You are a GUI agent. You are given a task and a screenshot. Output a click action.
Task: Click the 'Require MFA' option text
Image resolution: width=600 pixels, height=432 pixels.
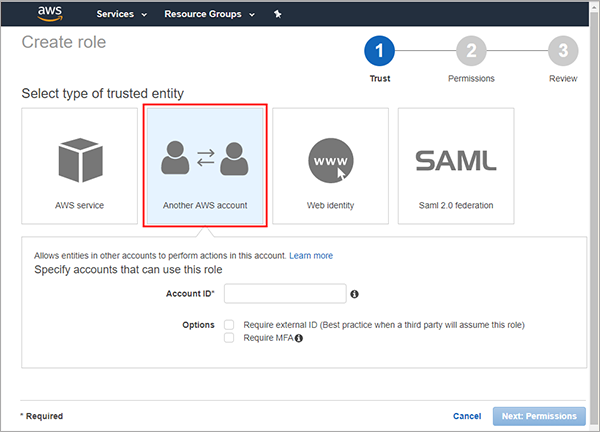(268, 338)
